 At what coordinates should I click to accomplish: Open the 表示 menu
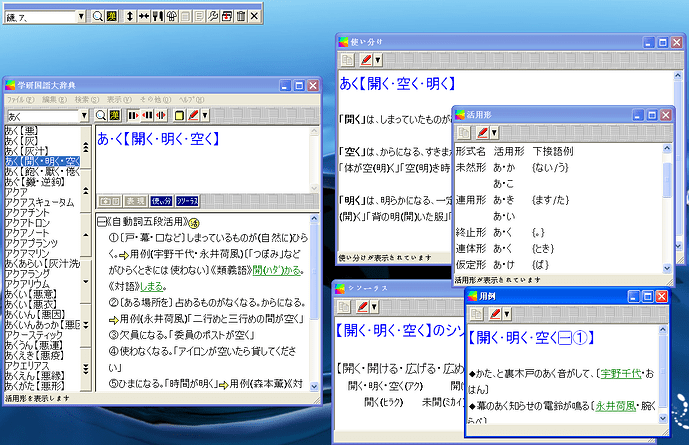119,100
